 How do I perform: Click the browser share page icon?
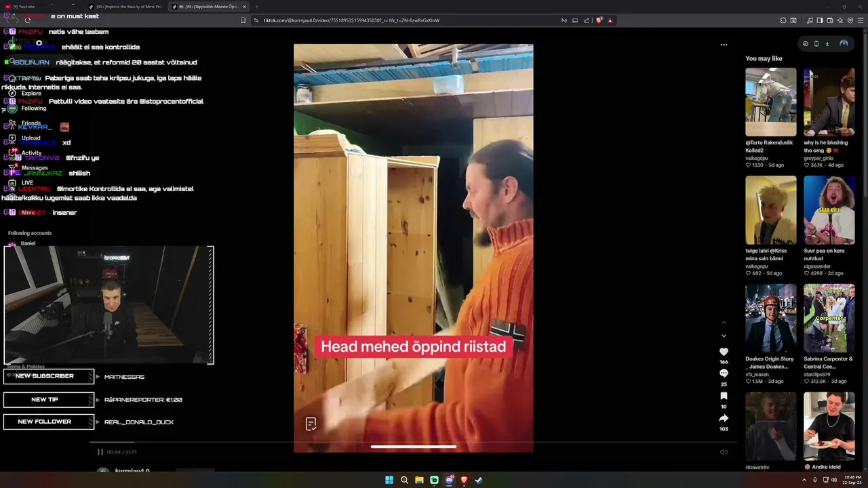pyautogui.click(x=586, y=20)
